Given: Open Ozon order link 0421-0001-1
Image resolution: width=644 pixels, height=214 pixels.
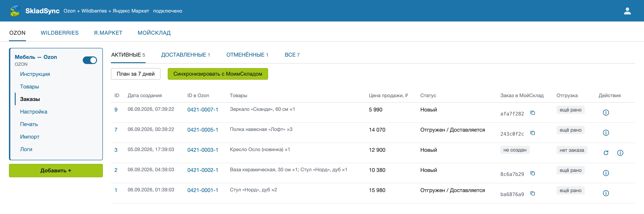Looking at the screenshot, I should [x=203, y=190].
